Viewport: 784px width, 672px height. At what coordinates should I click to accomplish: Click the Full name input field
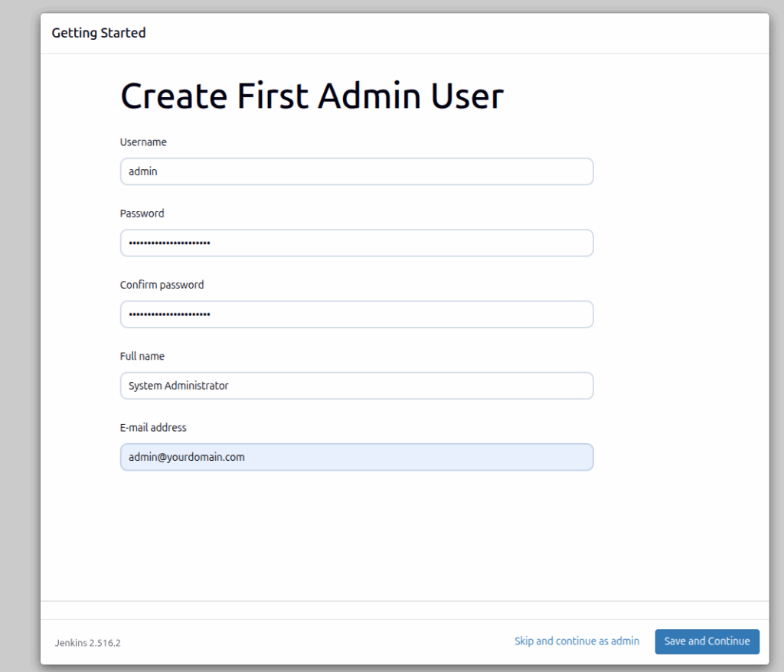[x=356, y=385]
